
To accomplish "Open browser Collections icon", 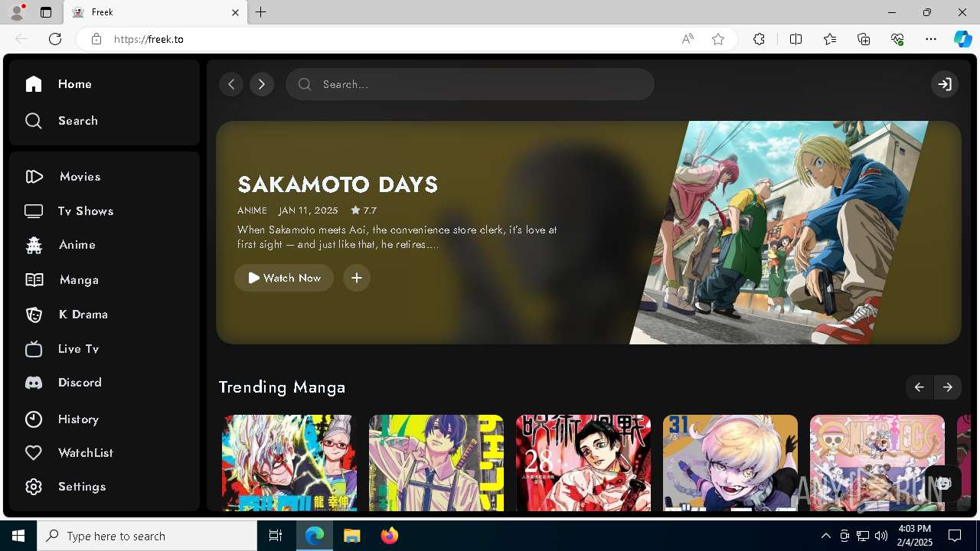I will (x=864, y=39).
